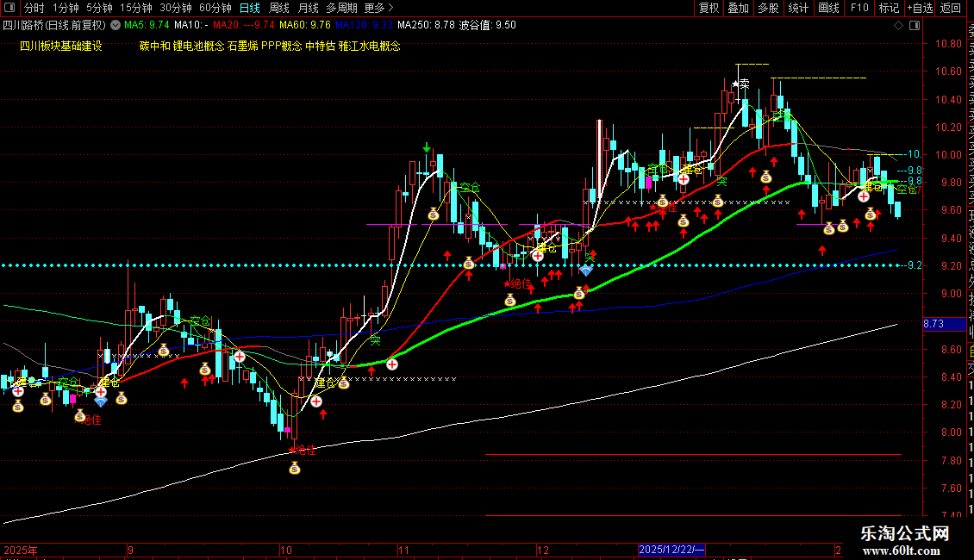This screenshot has height=560, width=974.
Task: Click the 返回 back button
Action: pyautogui.click(x=951, y=8)
